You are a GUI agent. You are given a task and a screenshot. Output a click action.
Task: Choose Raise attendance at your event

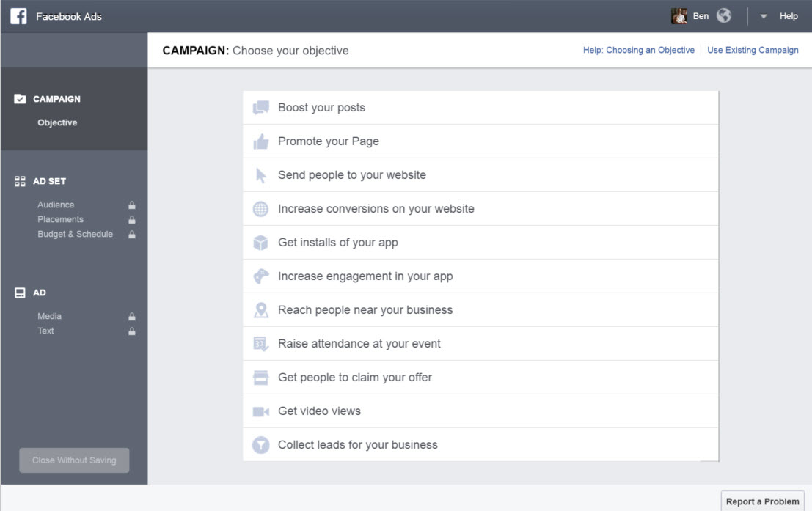click(x=480, y=343)
